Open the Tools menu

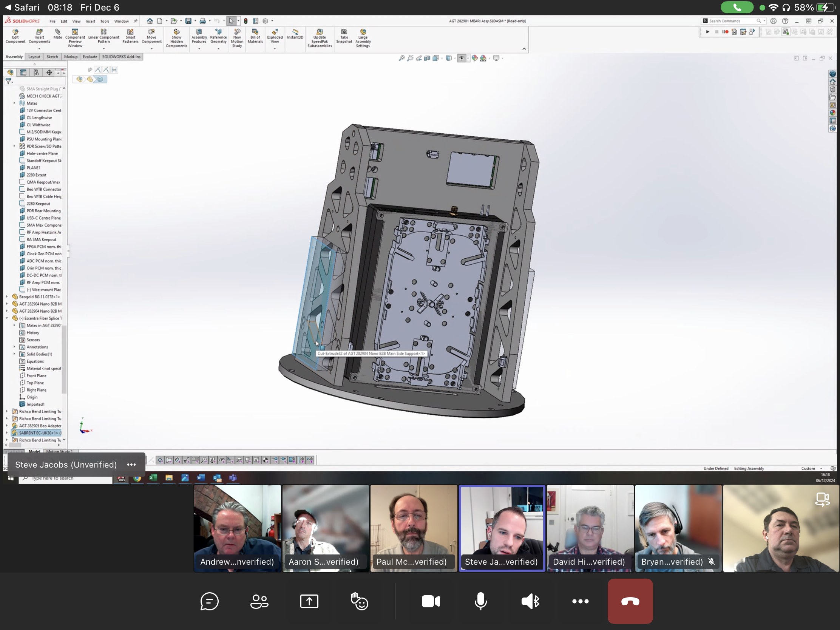pyautogui.click(x=104, y=21)
